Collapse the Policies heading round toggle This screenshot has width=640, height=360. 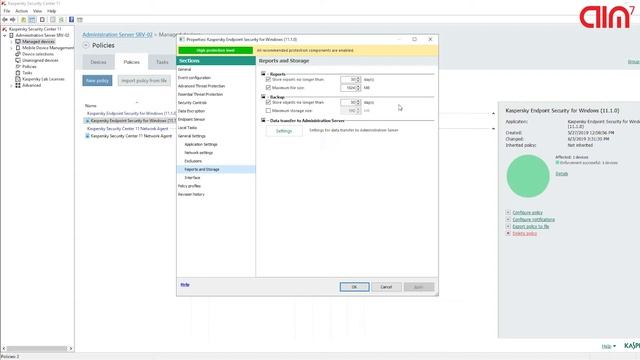click(86, 45)
